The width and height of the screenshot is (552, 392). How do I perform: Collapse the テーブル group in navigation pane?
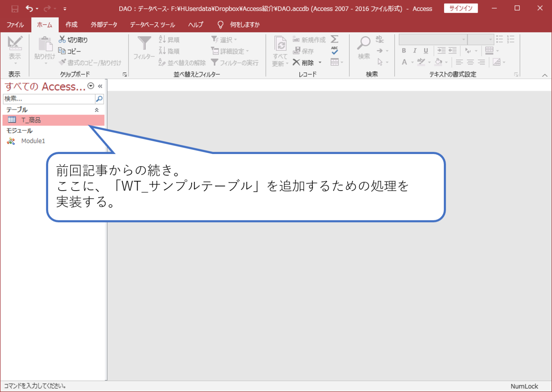click(x=96, y=109)
